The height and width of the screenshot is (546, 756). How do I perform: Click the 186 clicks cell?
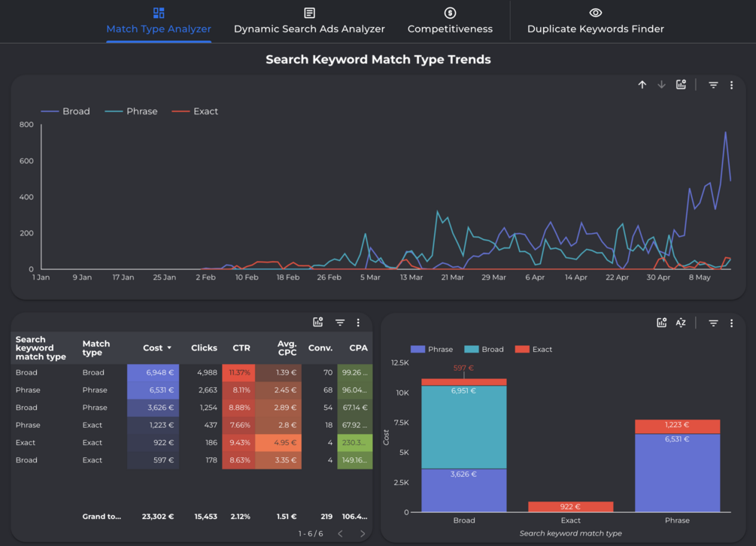(x=211, y=442)
